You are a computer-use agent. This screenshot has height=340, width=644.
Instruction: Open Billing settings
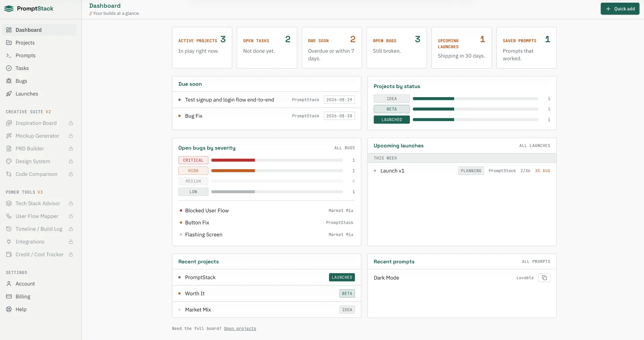(40, 296)
